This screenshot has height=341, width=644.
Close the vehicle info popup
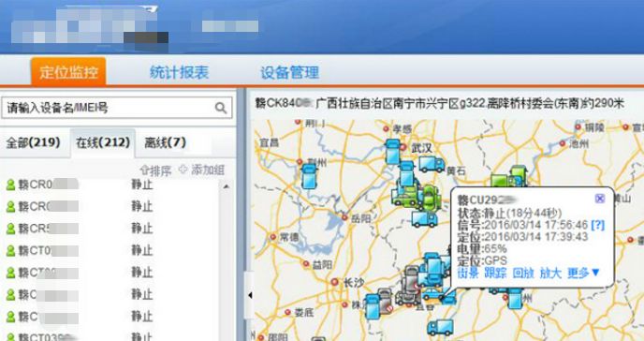pyautogui.click(x=600, y=199)
